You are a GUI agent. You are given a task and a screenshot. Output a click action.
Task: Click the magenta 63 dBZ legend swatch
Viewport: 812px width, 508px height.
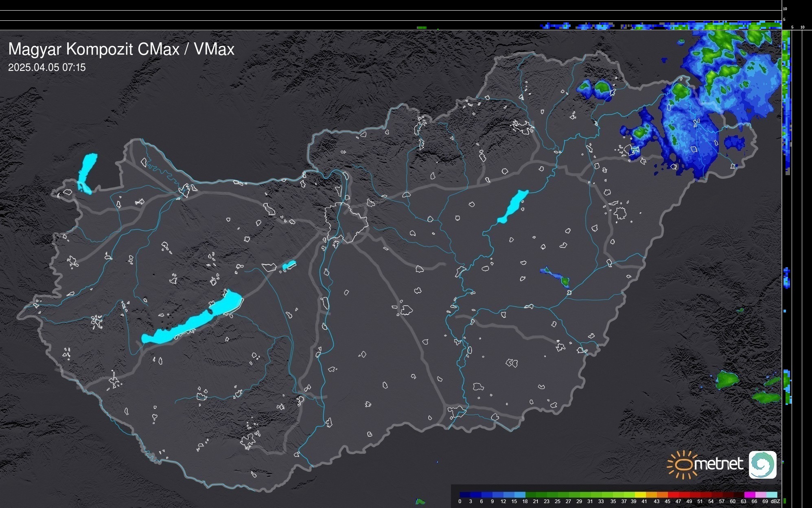pos(749,495)
